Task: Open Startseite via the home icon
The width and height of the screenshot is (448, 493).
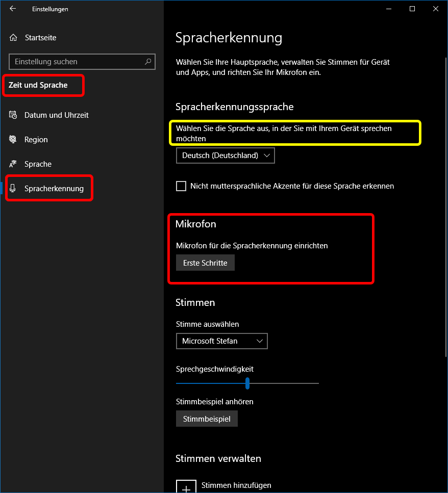Action: 13,38
